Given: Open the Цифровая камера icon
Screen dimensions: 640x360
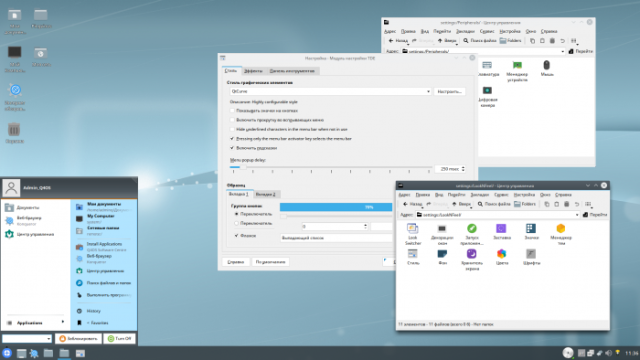Looking at the screenshot, I should [x=487, y=96].
